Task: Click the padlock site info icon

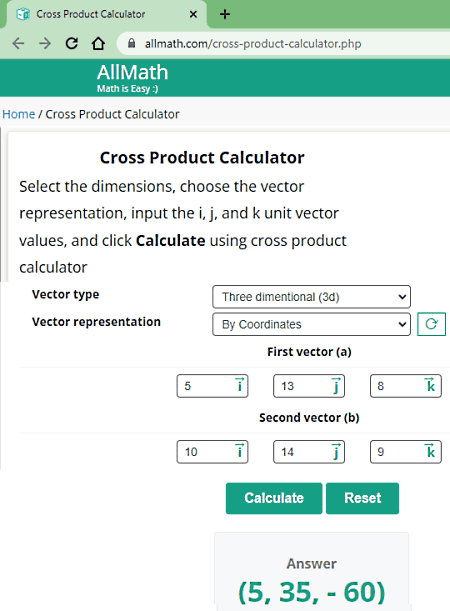Action: tap(132, 43)
